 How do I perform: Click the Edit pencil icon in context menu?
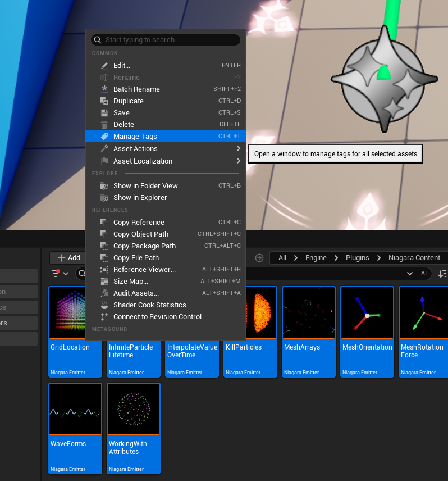click(x=104, y=66)
